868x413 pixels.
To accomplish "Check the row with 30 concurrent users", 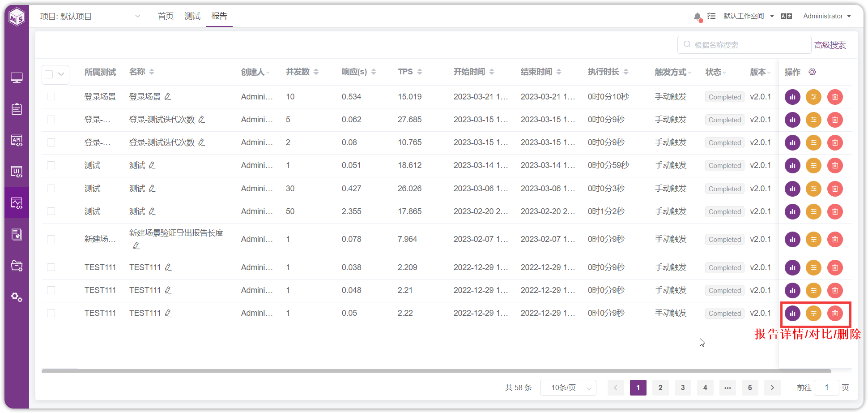I will pyautogui.click(x=51, y=189).
